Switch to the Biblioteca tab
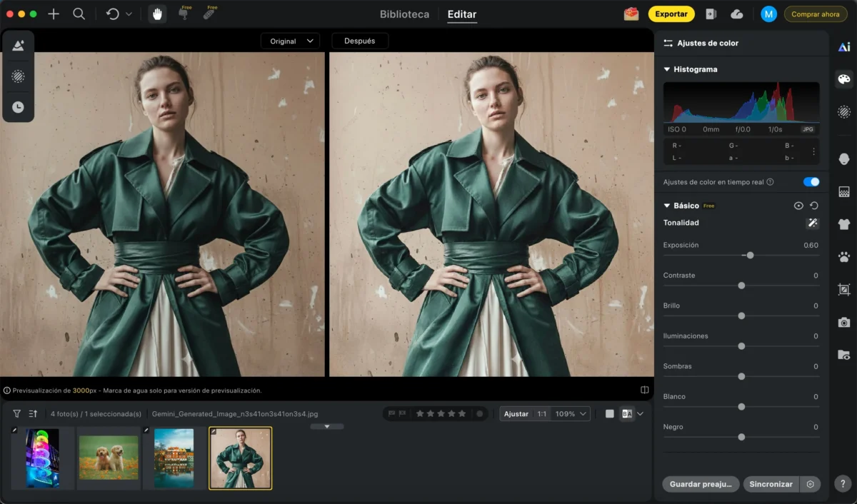Screen dimensions: 857x504 click(x=404, y=14)
